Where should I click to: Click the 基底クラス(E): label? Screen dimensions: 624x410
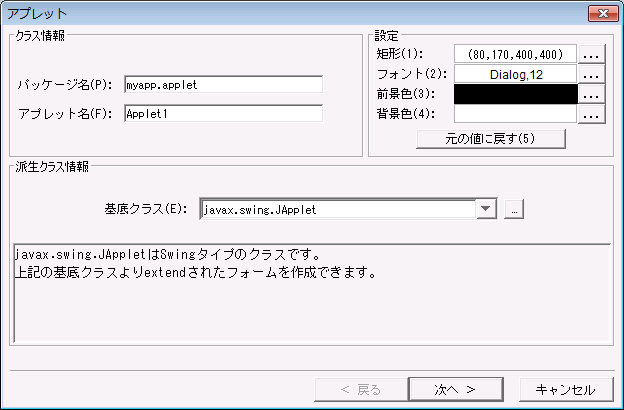(x=146, y=209)
